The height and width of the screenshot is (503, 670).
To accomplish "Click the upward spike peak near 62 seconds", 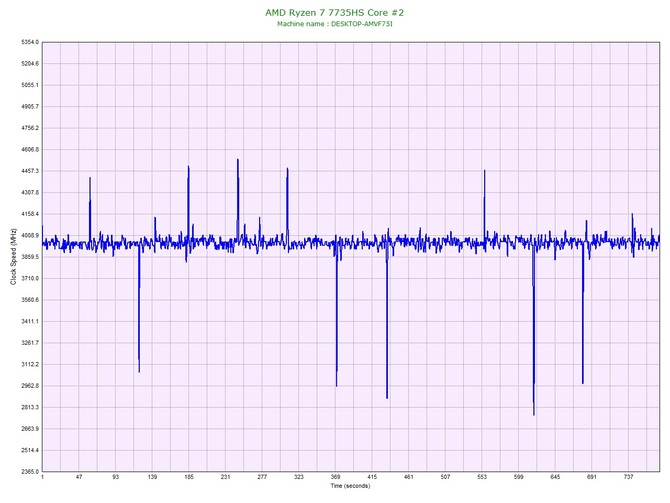I will 90,178.
